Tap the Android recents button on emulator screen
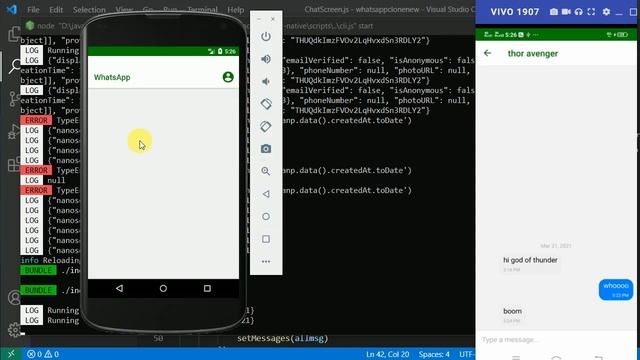The image size is (640, 360). pyautogui.click(x=207, y=288)
